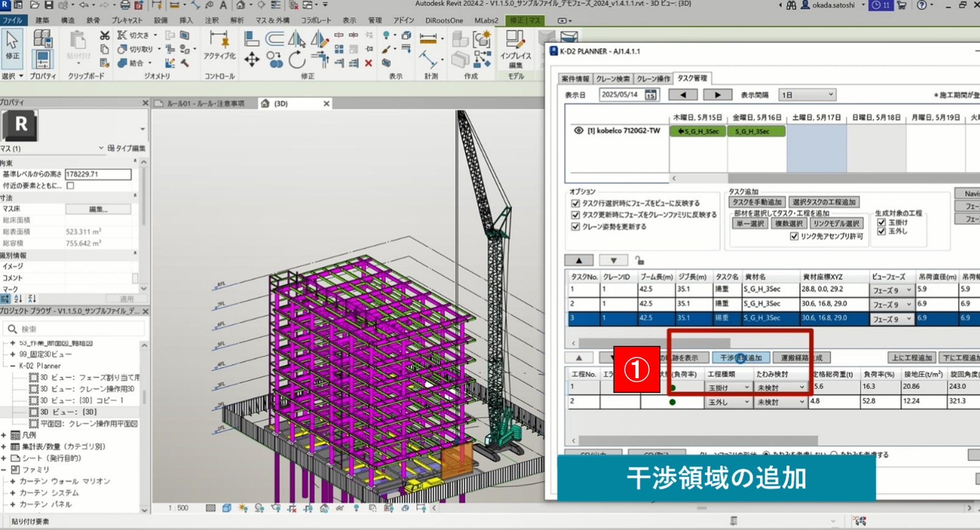Click the タスクを手動追加 button
980x530 pixels.
[757, 202]
